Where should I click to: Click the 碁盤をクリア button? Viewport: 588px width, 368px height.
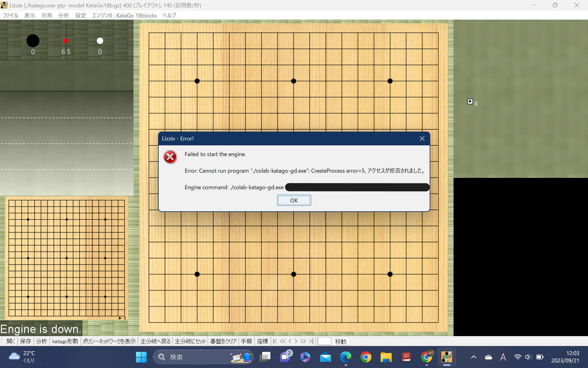coord(224,341)
